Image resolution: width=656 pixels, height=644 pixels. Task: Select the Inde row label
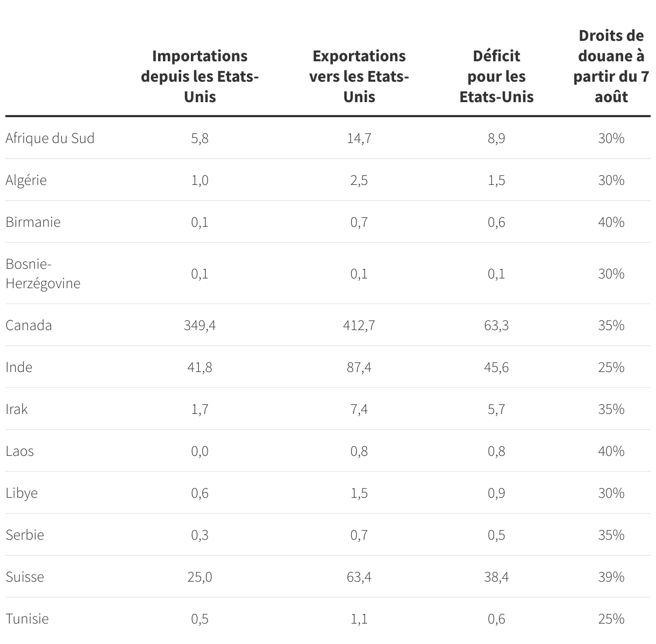pos(19,367)
